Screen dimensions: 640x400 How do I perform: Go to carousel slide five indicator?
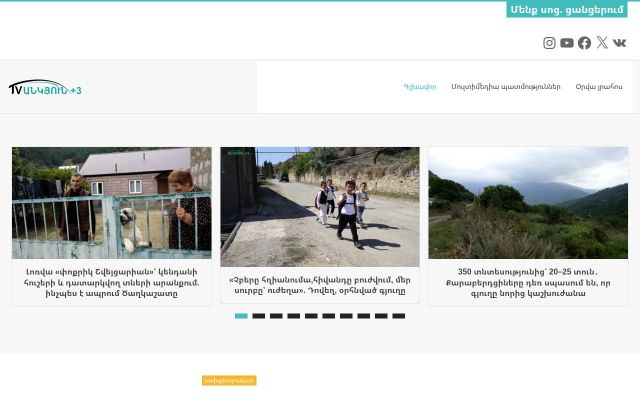[311, 316]
